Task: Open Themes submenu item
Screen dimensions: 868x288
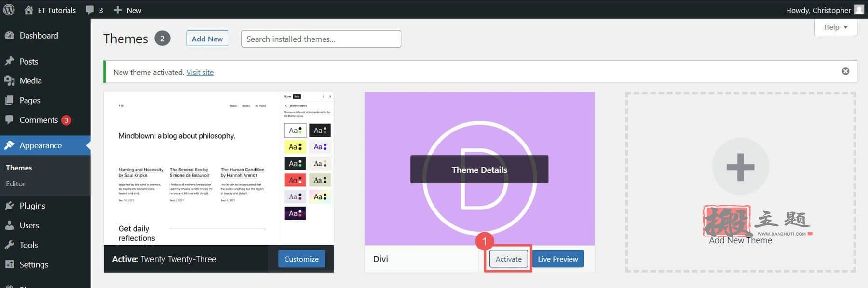Action: tap(19, 168)
